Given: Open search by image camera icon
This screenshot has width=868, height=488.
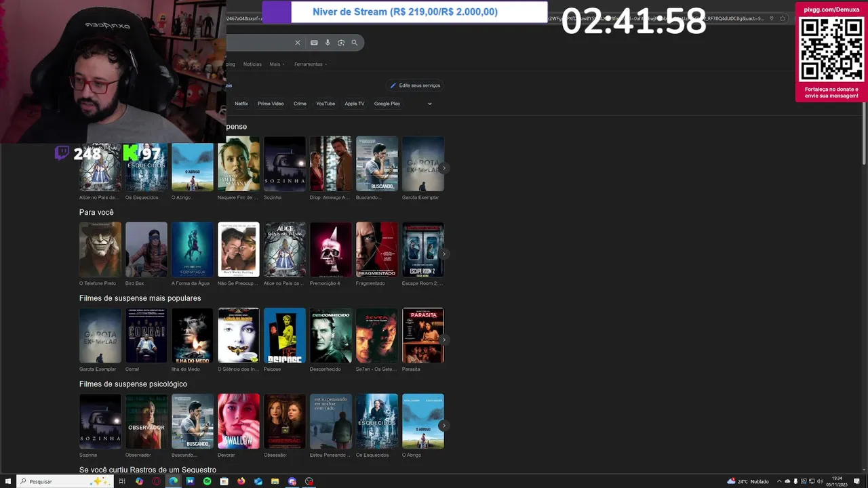Looking at the screenshot, I should coord(341,43).
